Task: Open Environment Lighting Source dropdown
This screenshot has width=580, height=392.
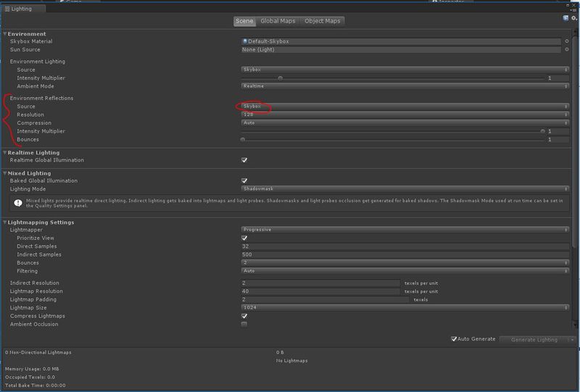Action: [x=405, y=70]
